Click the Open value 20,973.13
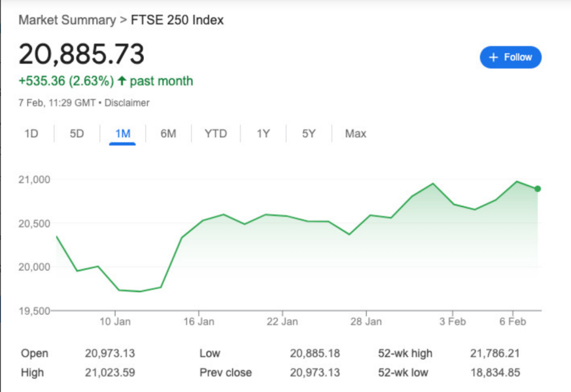The image size is (571, 392). [110, 353]
